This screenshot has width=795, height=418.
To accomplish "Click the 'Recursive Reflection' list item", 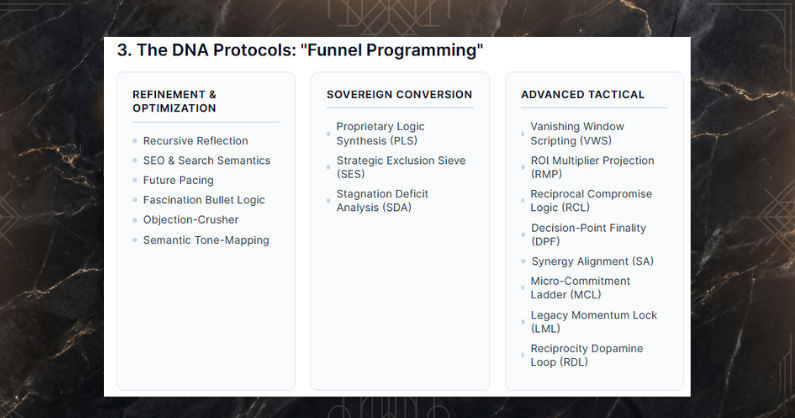I will pyautogui.click(x=195, y=141).
